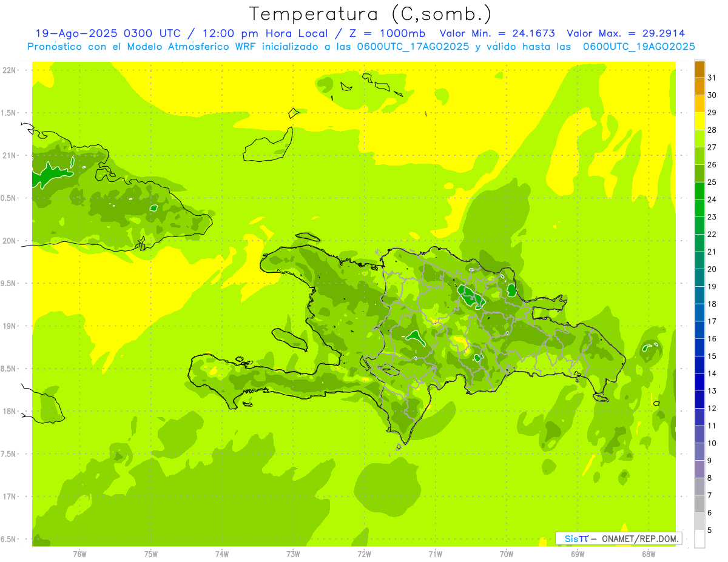Click the longitude label "75W"
The width and height of the screenshot is (728, 562).
pos(151,554)
